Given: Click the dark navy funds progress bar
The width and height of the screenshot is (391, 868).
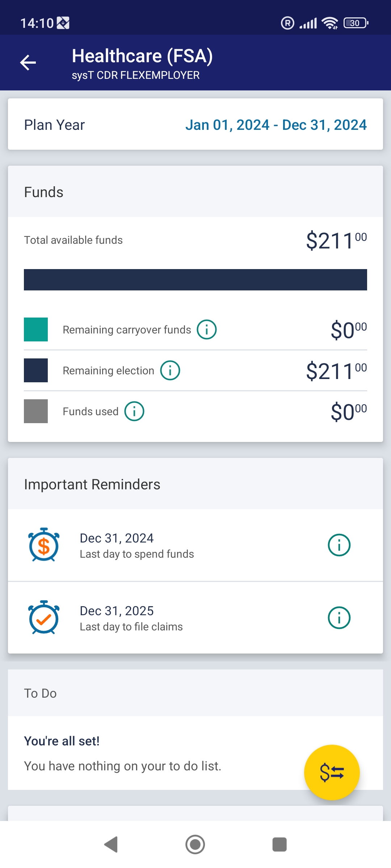Looking at the screenshot, I should [x=195, y=280].
